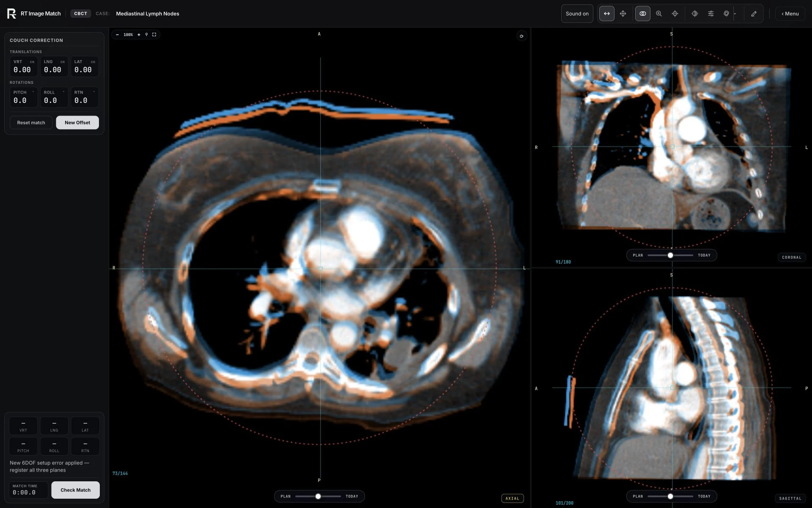The height and width of the screenshot is (508, 812).
Task: Click the Reset match button
Action: click(x=31, y=122)
